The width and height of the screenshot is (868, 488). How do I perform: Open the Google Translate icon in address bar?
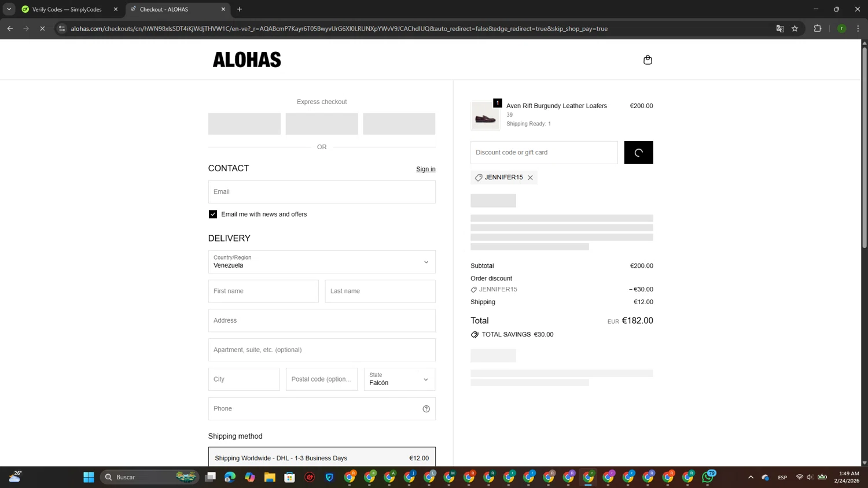tap(780, 28)
